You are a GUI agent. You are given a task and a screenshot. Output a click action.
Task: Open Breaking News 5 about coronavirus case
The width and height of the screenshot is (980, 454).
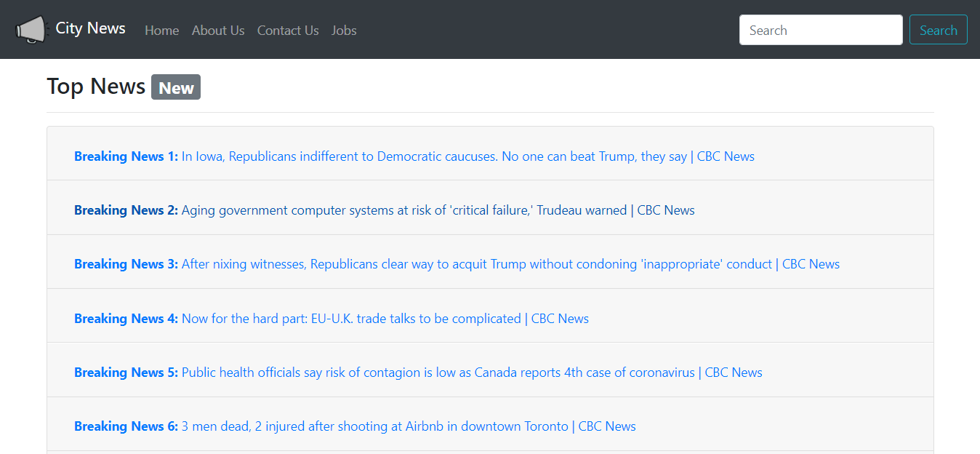point(418,373)
